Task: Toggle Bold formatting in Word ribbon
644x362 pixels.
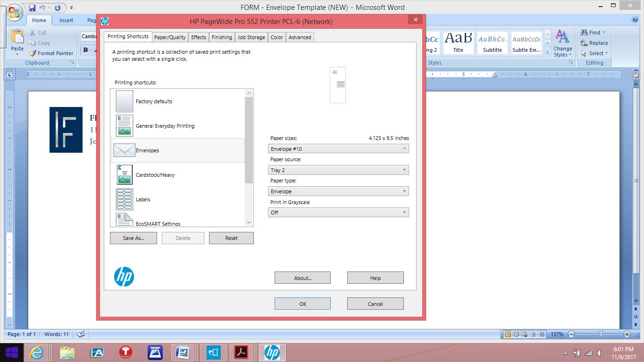Action: (x=85, y=50)
